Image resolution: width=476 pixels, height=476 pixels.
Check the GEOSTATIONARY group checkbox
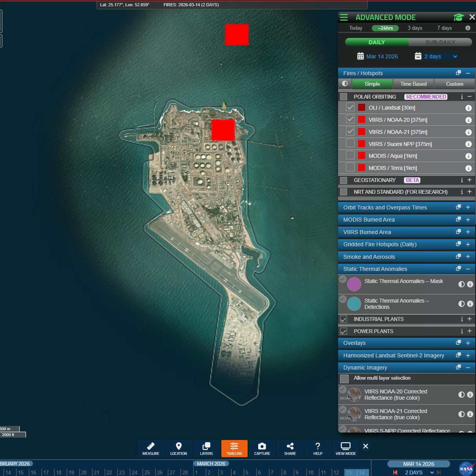click(x=344, y=180)
